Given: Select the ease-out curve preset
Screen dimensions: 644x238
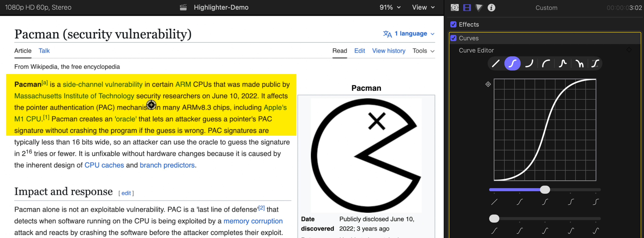Looking at the screenshot, I should tap(546, 63).
